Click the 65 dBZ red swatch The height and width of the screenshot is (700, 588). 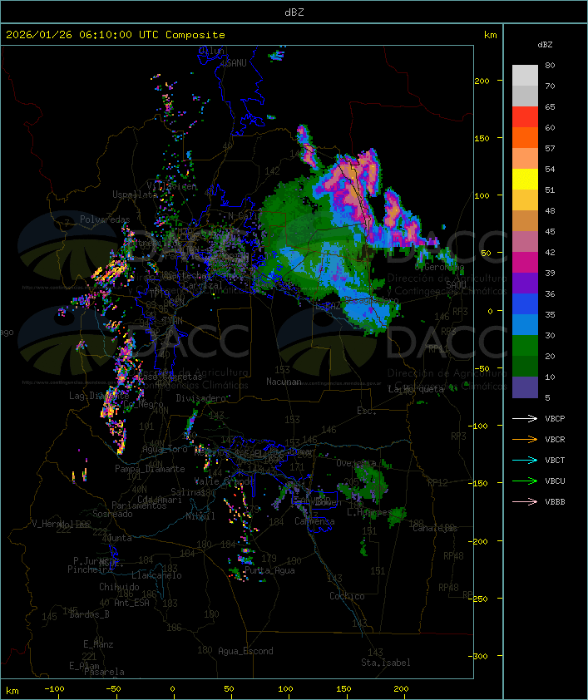click(525, 117)
